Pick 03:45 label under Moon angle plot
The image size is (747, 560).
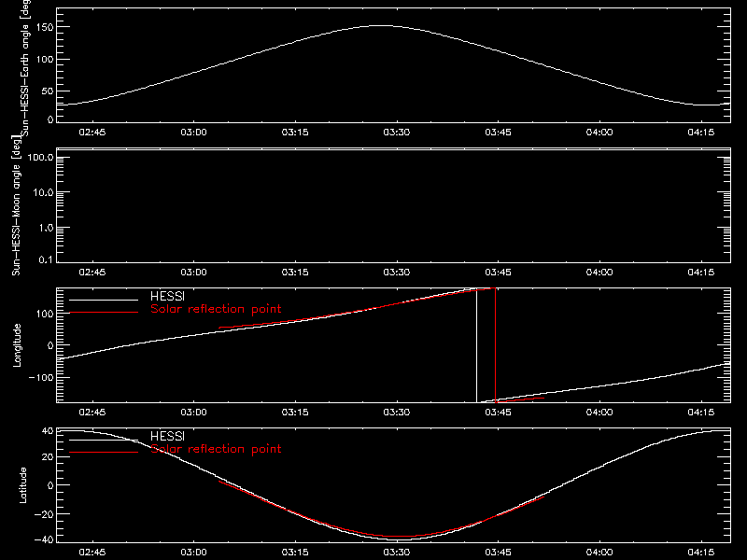click(498, 273)
